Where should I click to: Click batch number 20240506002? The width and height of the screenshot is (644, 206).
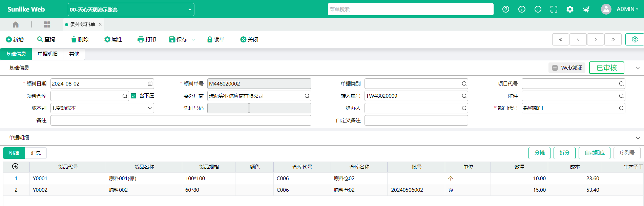407,190
